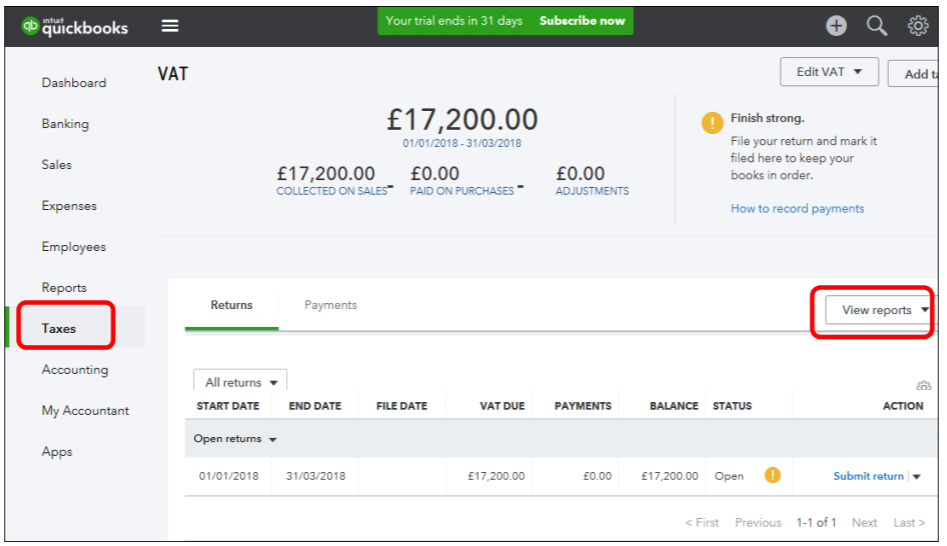Click the Submit return link

pos(868,476)
